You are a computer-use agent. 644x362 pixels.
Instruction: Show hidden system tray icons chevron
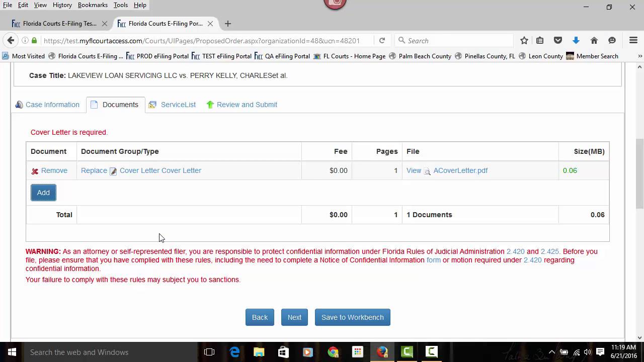[551, 352]
